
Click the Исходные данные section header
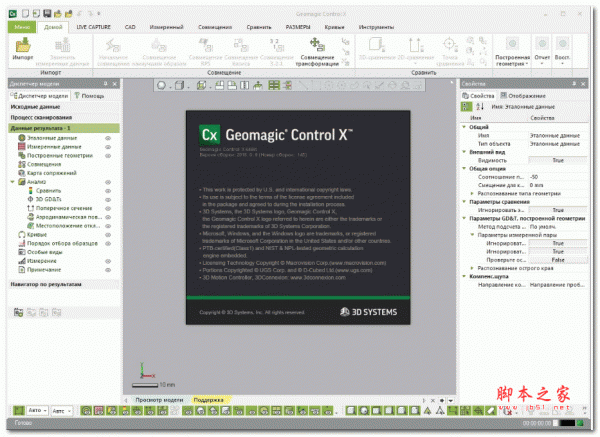[64, 107]
